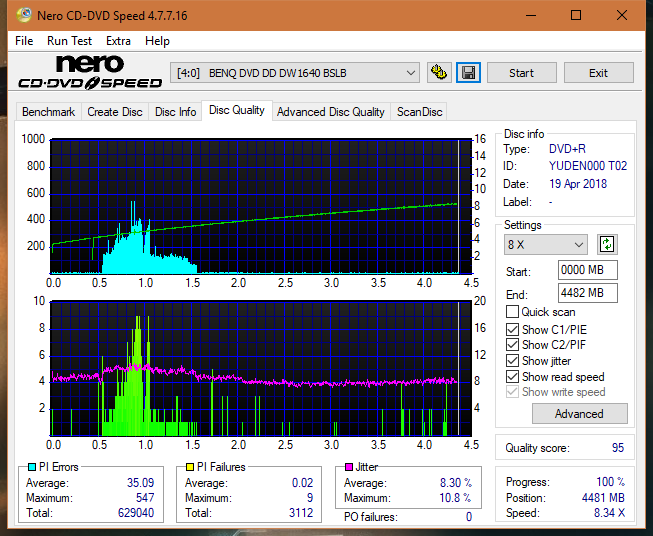Open the Extra menu
Screen dimensions: 653x536
coord(118,41)
